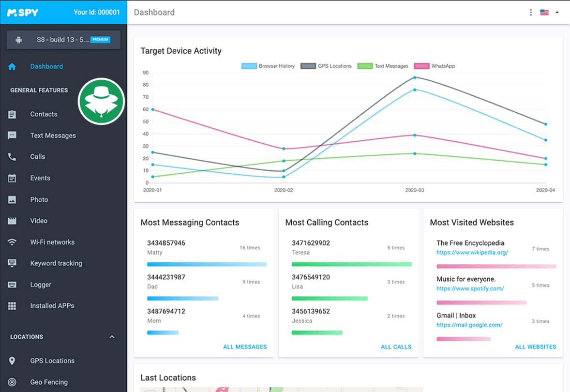The image size is (570, 392).
Task: Click the Wi-Fi networks signal icon
Action: click(12, 242)
